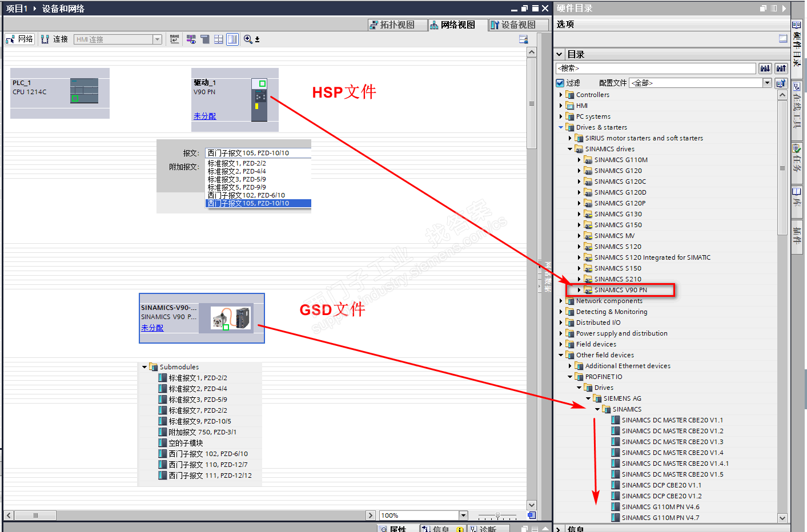Image resolution: width=807 pixels, height=532 pixels.
Task: Activate the 网络 networking mode button
Action: point(20,39)
